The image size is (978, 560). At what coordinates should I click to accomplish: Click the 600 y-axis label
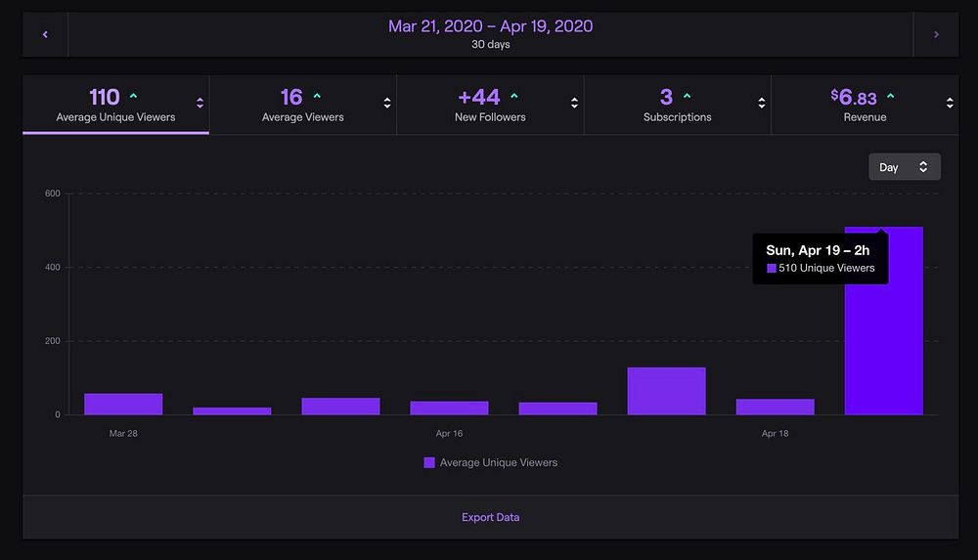(53, 194)
